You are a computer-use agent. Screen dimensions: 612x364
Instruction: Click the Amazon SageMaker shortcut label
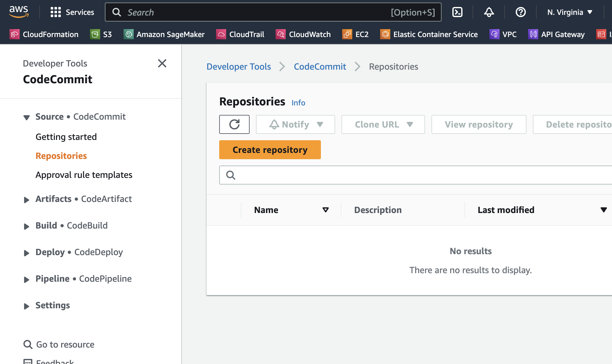(170, 34)
